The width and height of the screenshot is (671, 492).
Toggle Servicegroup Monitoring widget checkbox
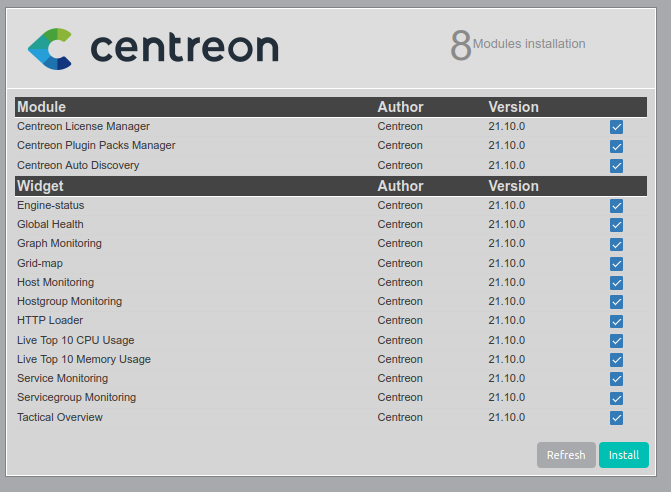(616, 398)
